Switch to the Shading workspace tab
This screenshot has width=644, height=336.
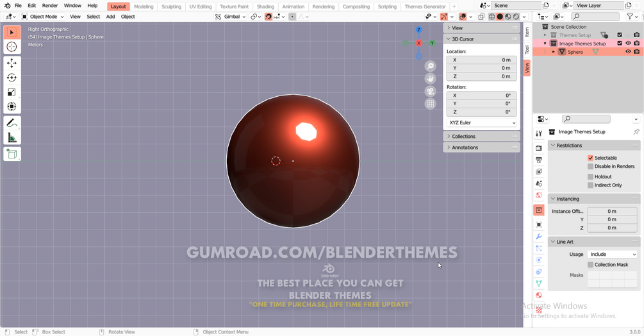point(265,6)
